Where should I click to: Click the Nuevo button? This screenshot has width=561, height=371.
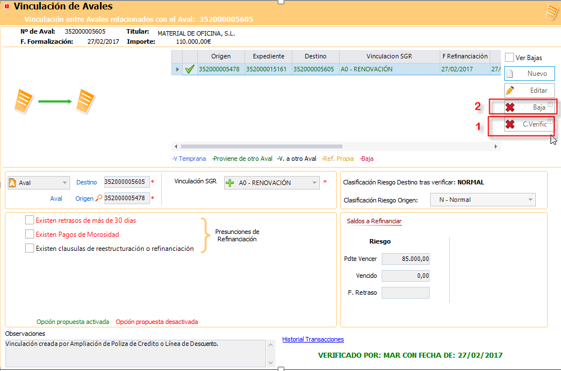pos(530,73)
